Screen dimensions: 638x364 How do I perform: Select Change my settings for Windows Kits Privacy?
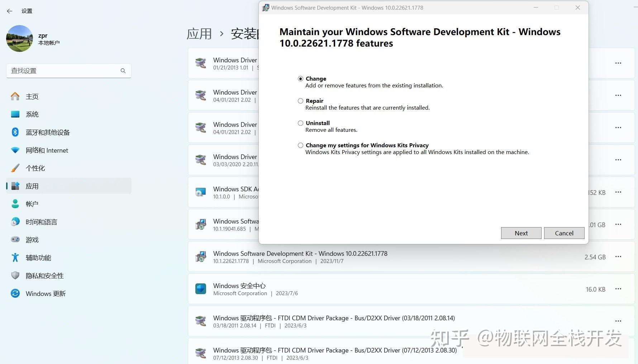pos(300,145)
